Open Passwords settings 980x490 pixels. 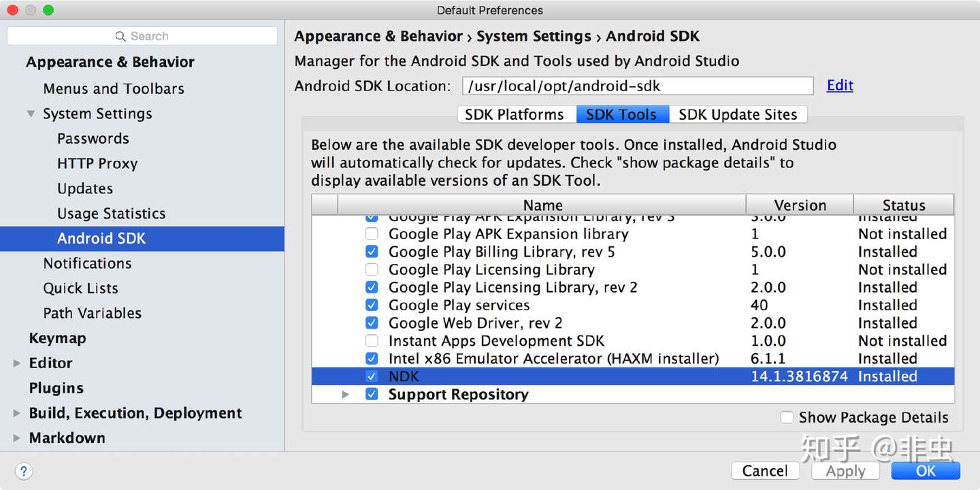click(93, 139)
